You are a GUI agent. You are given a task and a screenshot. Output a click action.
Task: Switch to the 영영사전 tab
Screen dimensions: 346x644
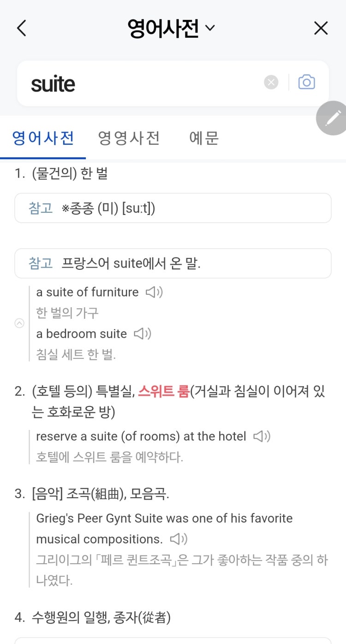tap(129, 138)
